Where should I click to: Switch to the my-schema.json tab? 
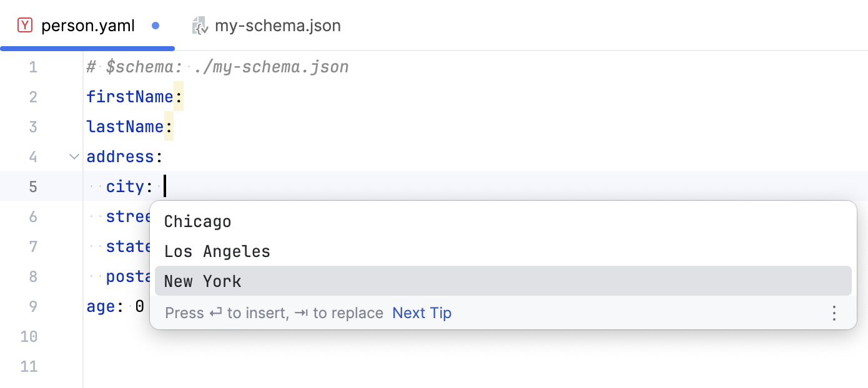278,26
